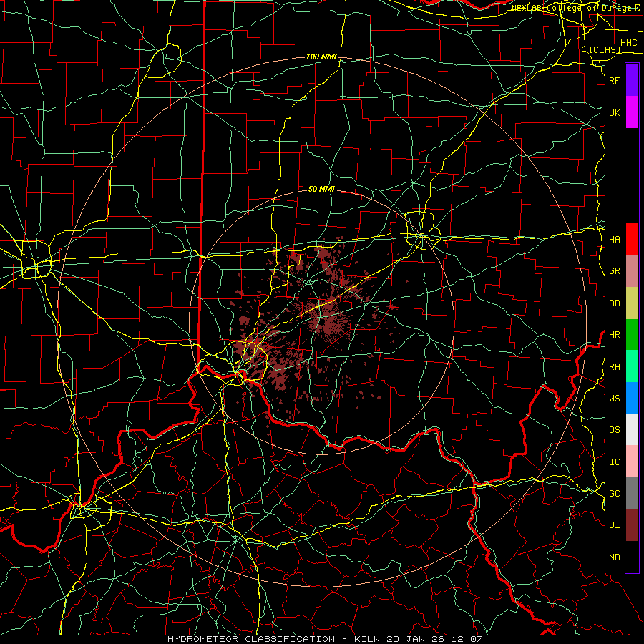Click the DS white legend swatch
The image size is (644, 644).
coord(632,429)
